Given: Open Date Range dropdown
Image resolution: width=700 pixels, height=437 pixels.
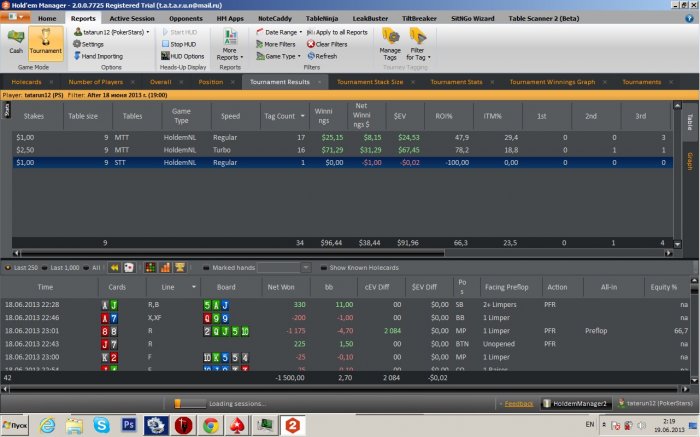Looking at the screenshot, I should 279,32.
